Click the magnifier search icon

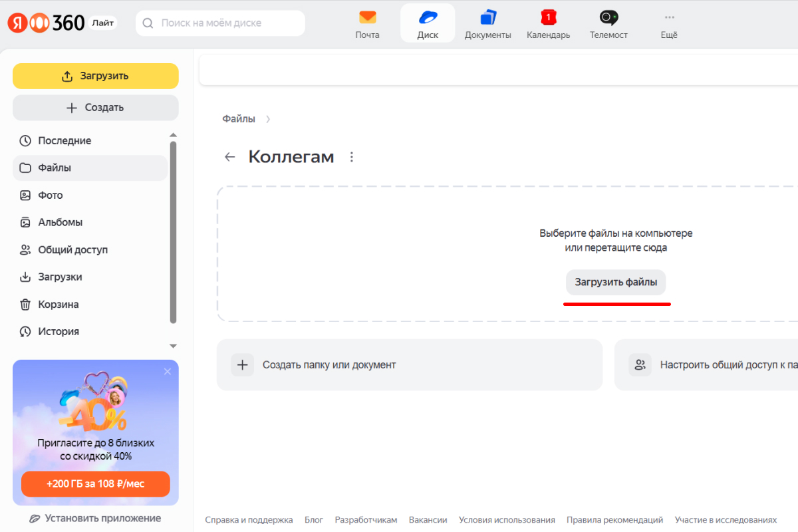tap(149, 23)
